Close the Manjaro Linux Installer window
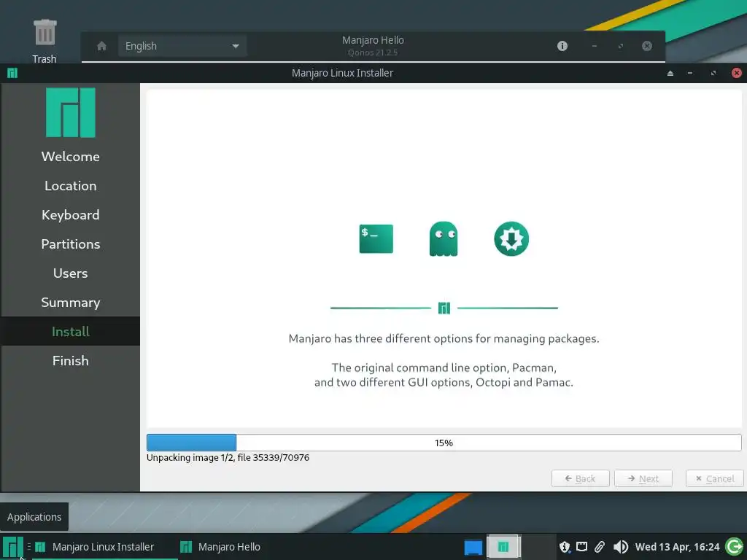Viewport: 747px width, 560px height. point(737,73)
